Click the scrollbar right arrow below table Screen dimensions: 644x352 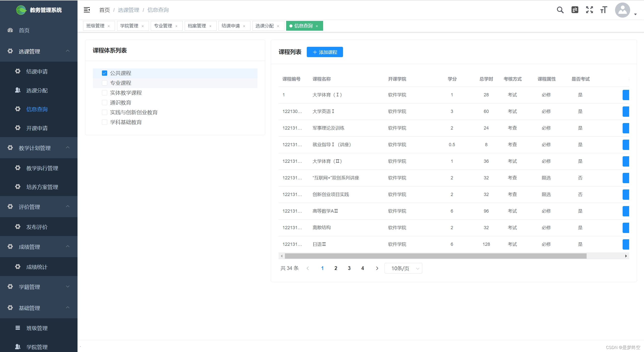(626, 256)
